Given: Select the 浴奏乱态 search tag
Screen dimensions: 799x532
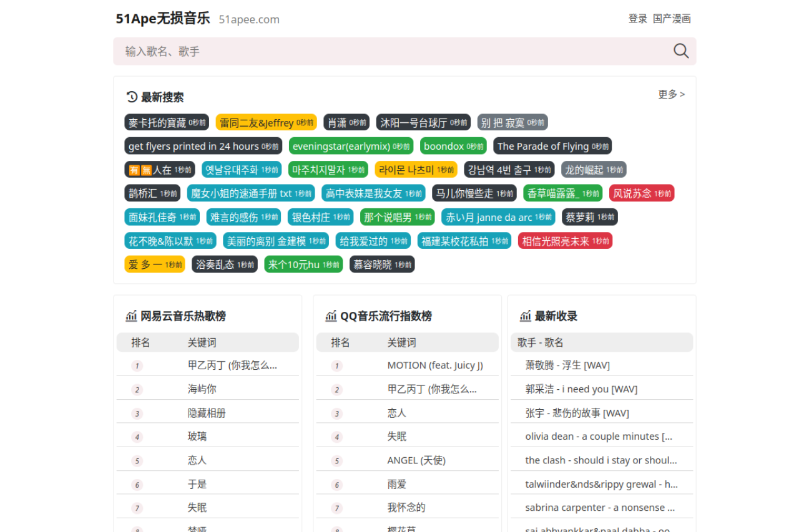Looking at the screenshot, I should coord(225,264).
